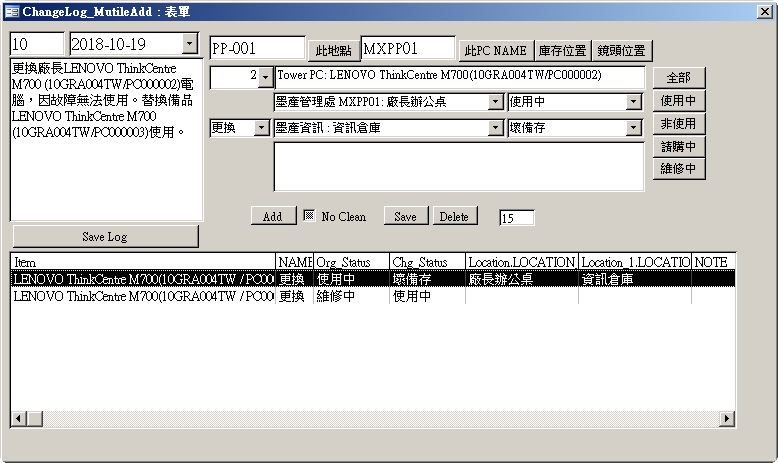Viewport: 778px width, 463px height.
Task: Filter by 全部 button
Action: click(679, 78)
